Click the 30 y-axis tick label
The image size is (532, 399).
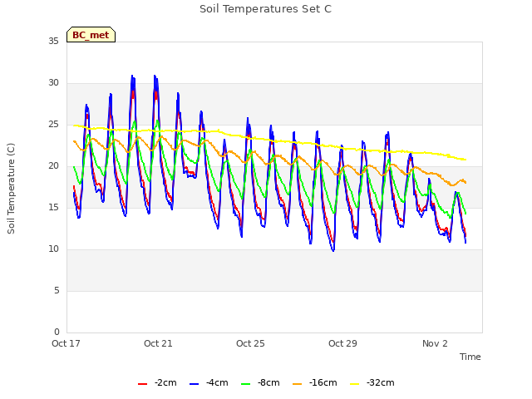click(x=53, y=83)
